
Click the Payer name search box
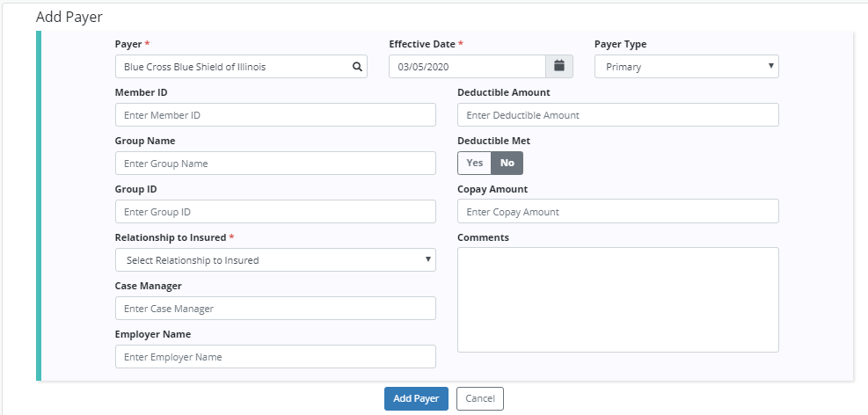click(232, 67)
